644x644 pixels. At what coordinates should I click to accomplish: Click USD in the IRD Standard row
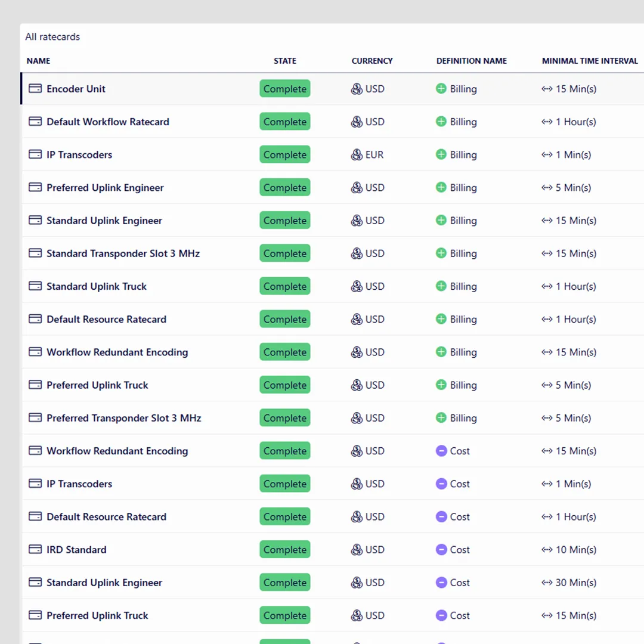[x=375, y=550]
